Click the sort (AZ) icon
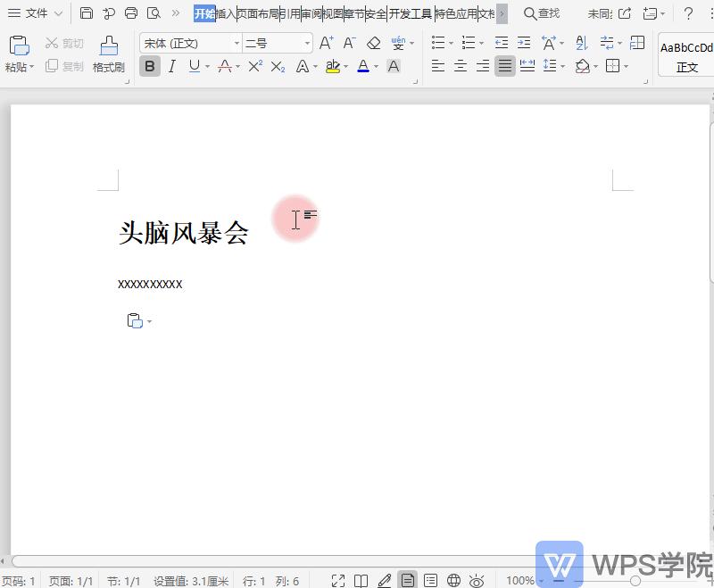Viewport: 714px width, 588px height. (x=580, y=42)
